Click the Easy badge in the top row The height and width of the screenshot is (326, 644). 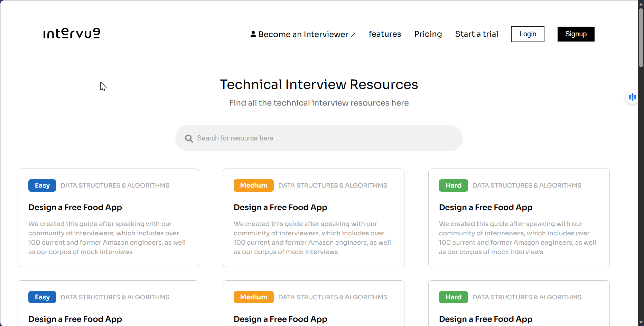42,185
